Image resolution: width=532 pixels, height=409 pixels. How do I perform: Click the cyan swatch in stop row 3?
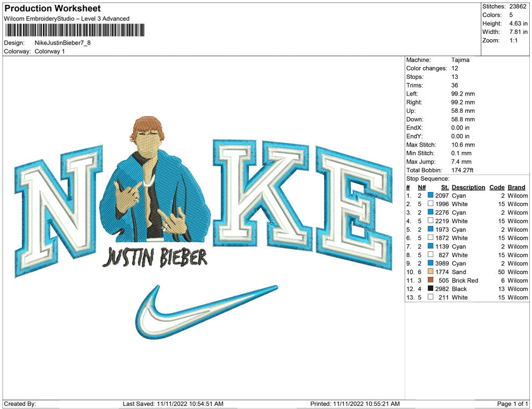pyautogui.click(x=430, y=212)
